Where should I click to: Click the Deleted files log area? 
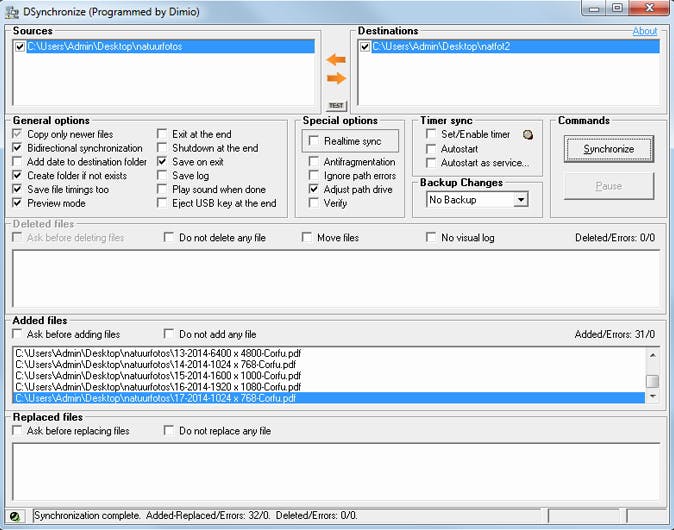click(336, 279)
